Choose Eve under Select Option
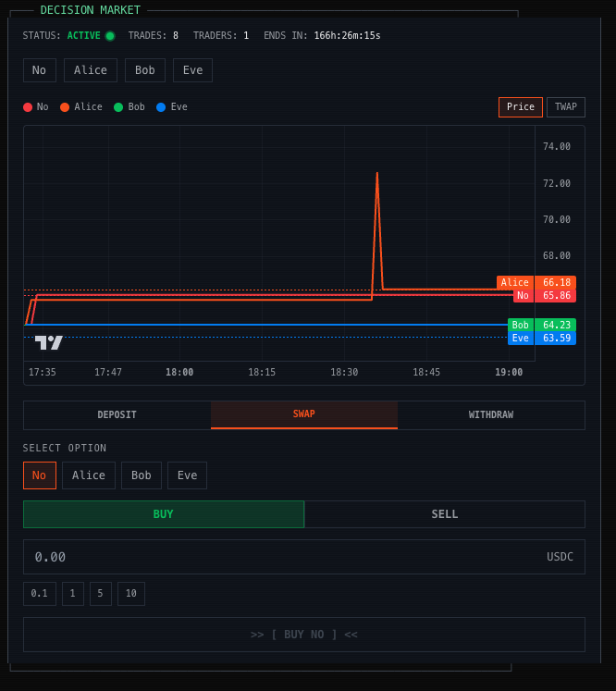The image size is (616, 691). tap(187, 475)
